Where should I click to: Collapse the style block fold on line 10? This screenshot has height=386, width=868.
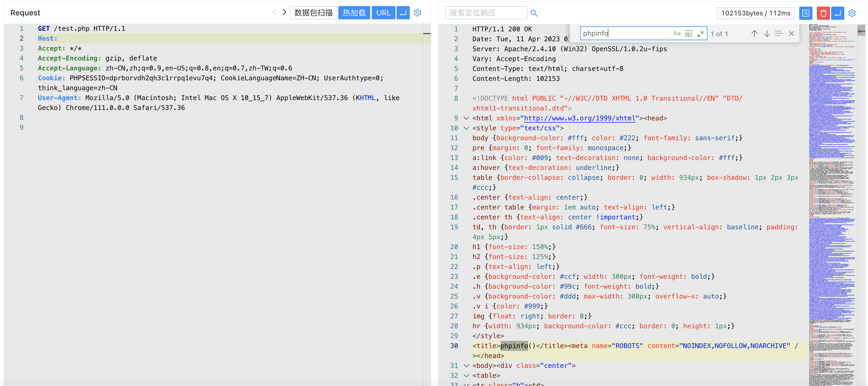466,128
